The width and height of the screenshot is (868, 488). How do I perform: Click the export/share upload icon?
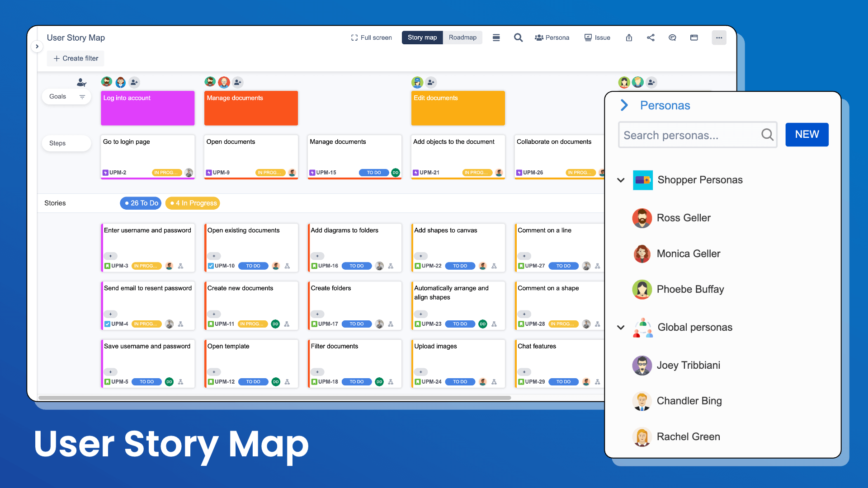[629, 38]
